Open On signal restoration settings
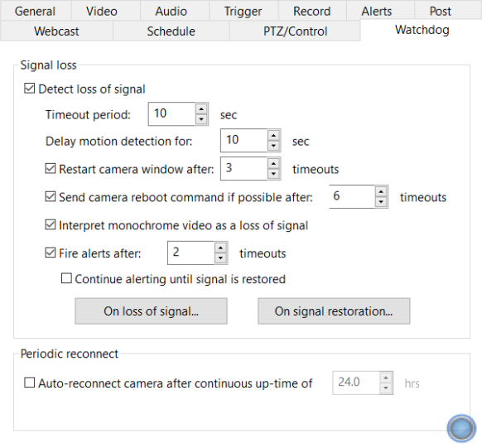The height and width of the screenshot is (448, 482). [x=334, y=311]
